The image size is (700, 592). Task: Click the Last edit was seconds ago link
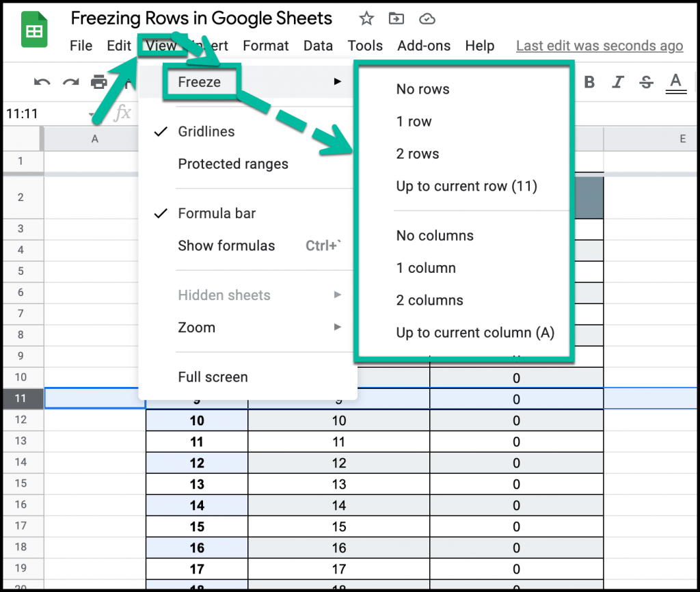pos(599,46)
